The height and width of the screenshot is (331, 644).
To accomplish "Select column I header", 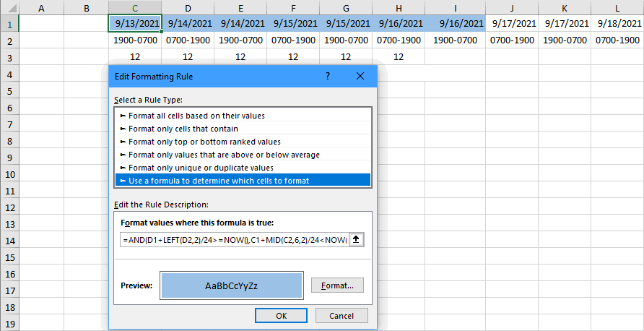I will (455, 7).
